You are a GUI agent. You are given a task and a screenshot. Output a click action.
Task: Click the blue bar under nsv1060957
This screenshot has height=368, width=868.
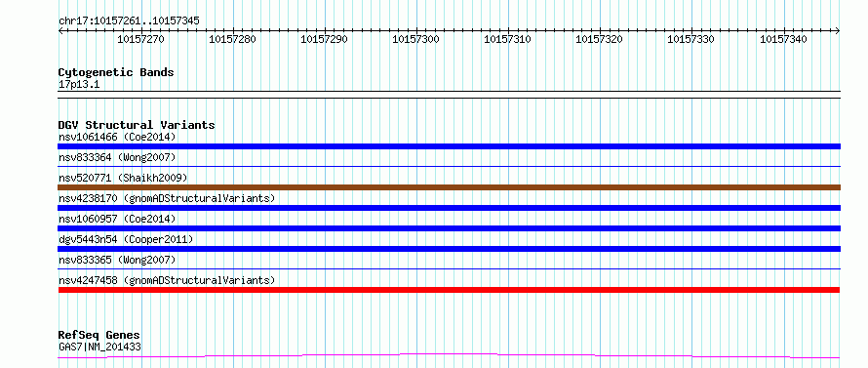pyautogui.click(x=449, y=228)
